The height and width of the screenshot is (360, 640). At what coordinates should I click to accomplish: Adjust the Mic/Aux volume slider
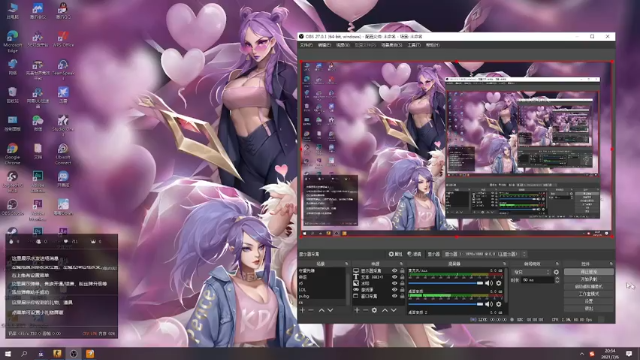[x=446, y=283]
